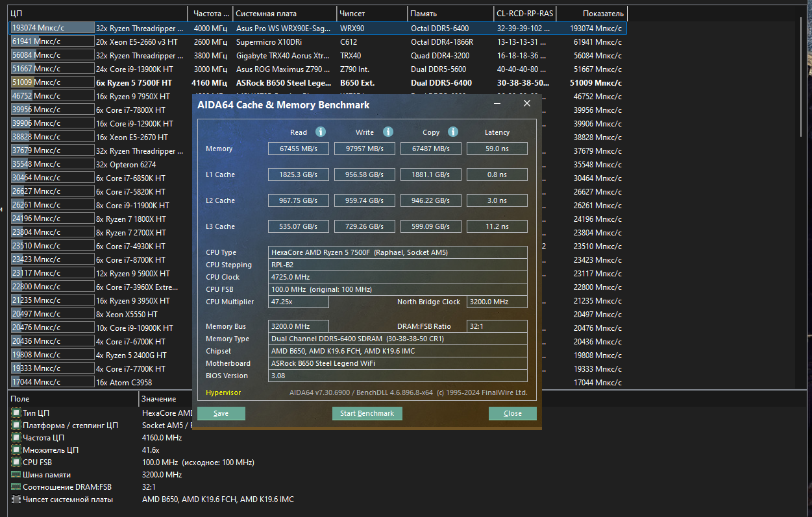
Task: Click the Платформа / степпинг ЦП row icon
Action: pos(16,426)
